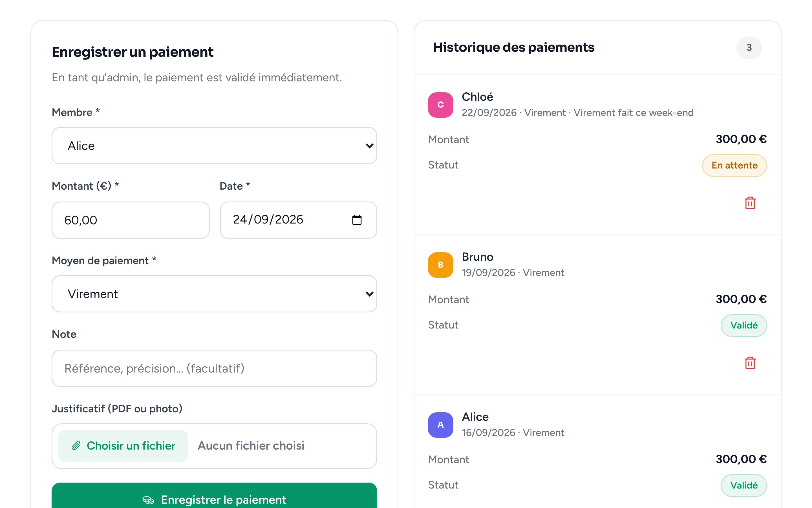Open the Moyen de paiement dropdown
This screenshot has width=812, height=508.
tap(214, 294)
